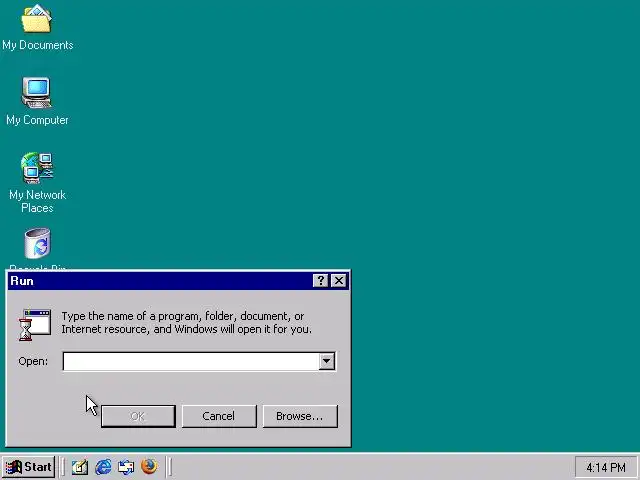Launch Internet Explorer from quick launch
This screenshot has height=480, width=640.
103,467
